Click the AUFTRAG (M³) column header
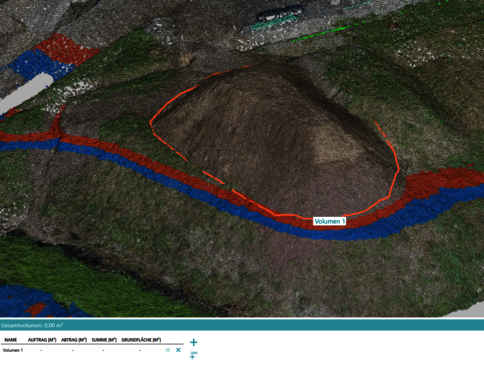This screenshot has height=391, width=484. tap(42, 340)
